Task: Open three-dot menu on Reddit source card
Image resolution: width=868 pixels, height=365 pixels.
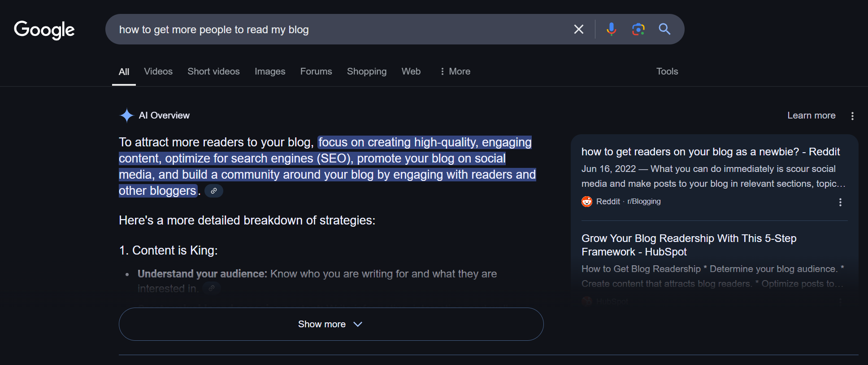Action: point(840,202)
